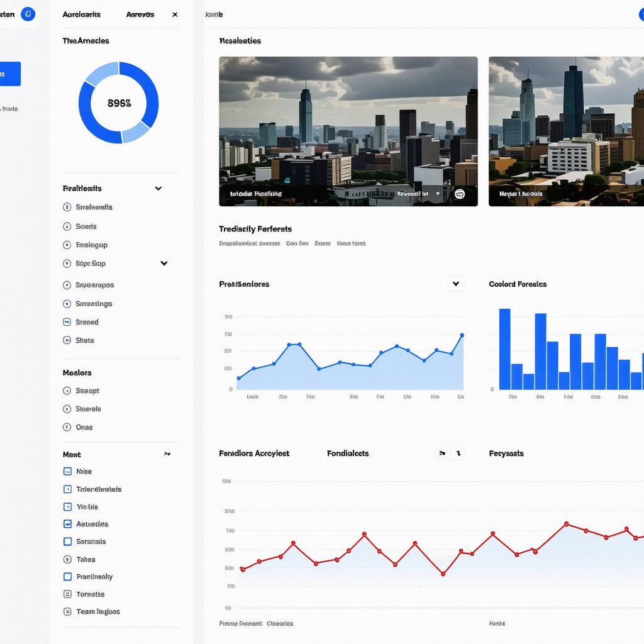The image size is (644, 644).
Task: Click the Team legipes icon
Action: pyautogui.click(x=68, y=611)
